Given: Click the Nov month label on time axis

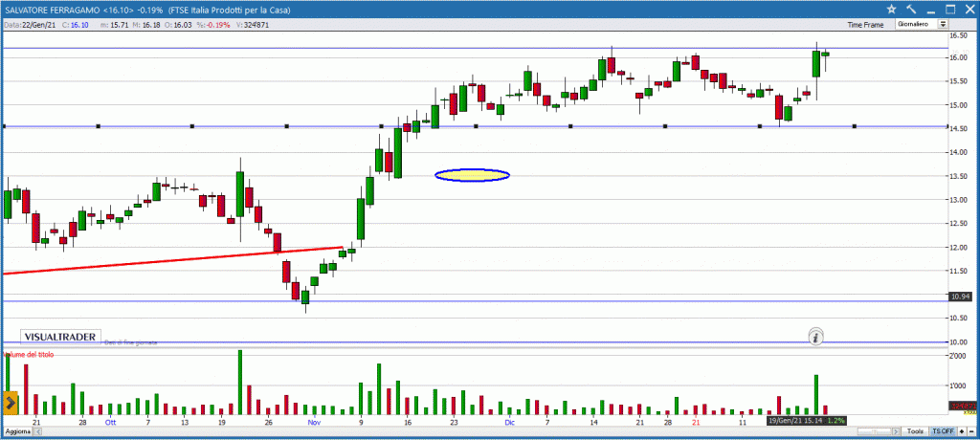Looking at the screenshot, I should coord(314,423).
